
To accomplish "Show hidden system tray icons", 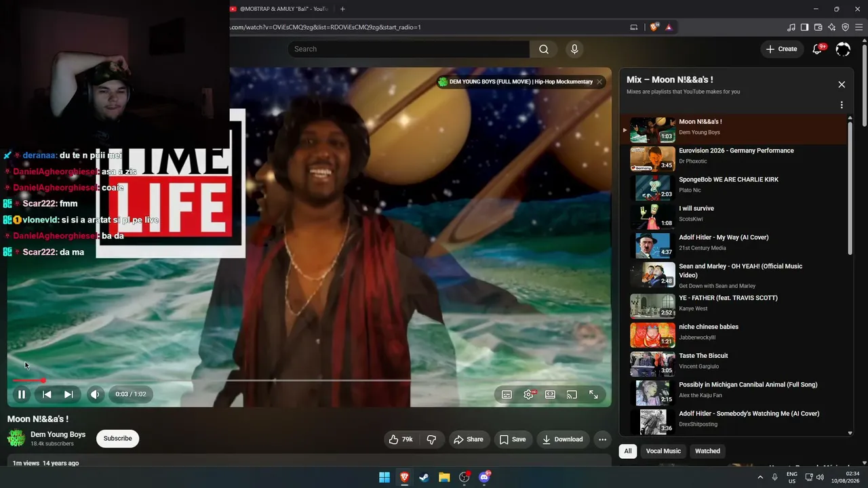I will click(761, 477).
